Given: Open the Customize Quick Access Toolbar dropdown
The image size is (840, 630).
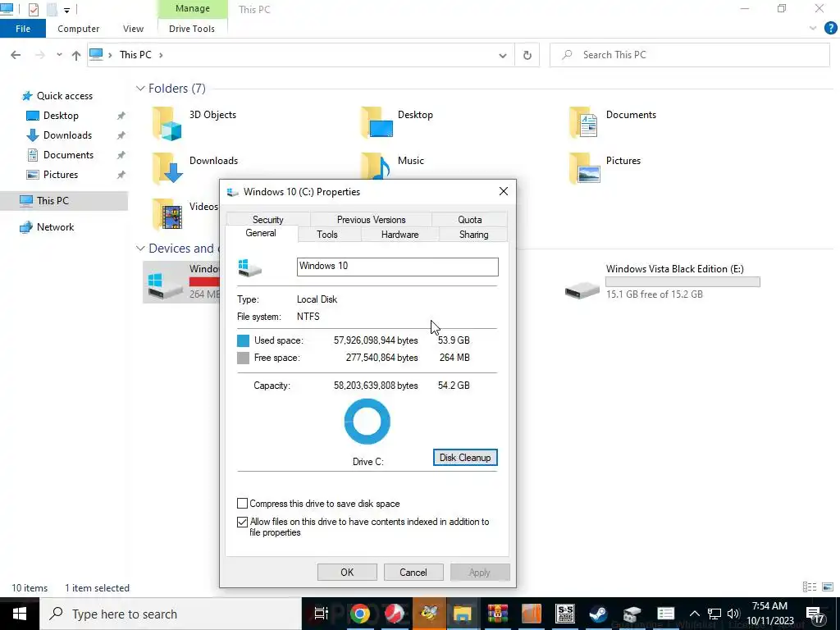Looking at the screenshot, I should 66,10.
